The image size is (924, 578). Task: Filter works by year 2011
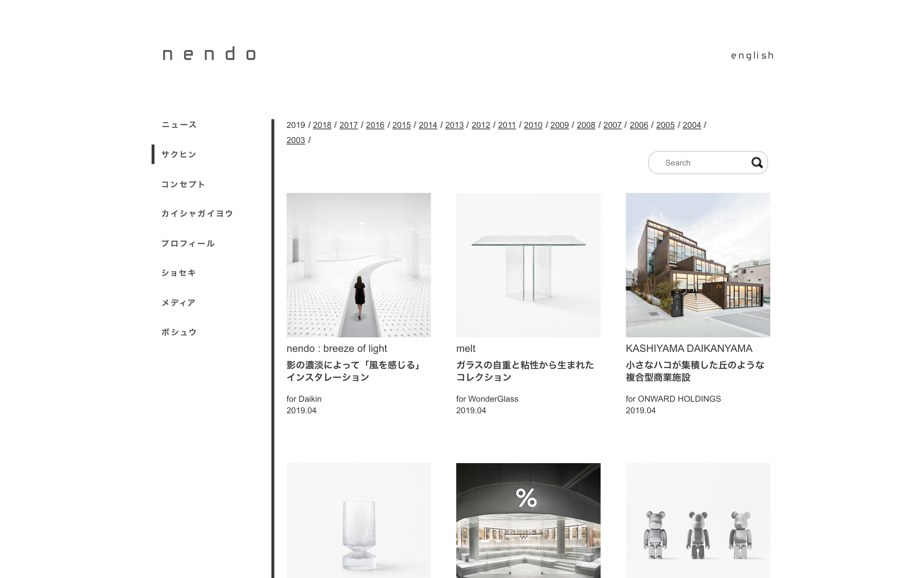click(507, 125)
